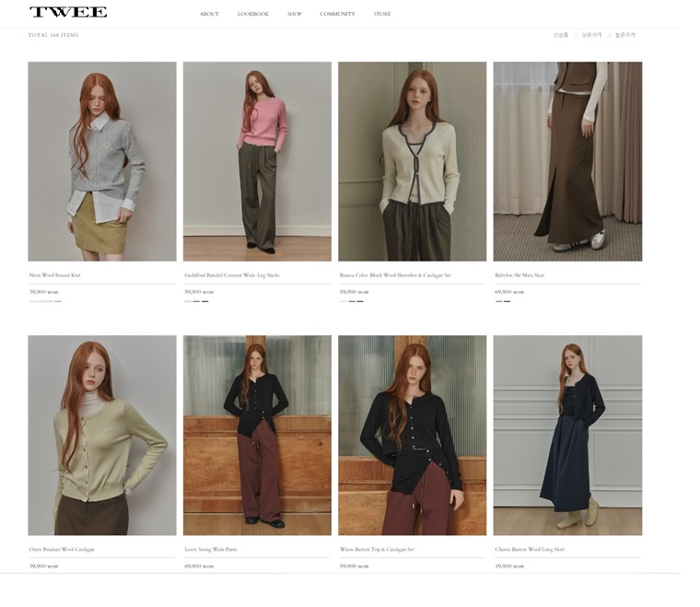Open the pink sweater Wide-Leg Slacks photo
This screenshot has height=607, width=700.
click(x=257, y=161)
